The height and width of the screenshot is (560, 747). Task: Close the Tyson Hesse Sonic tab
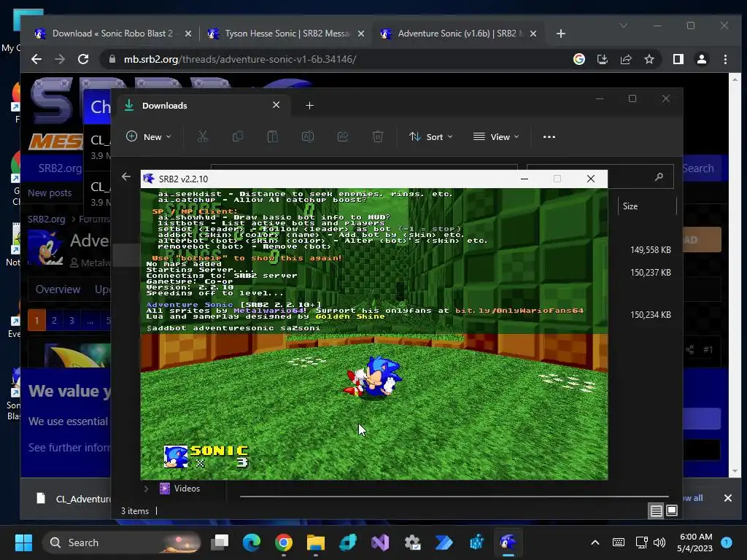click(x=360, y=34)
